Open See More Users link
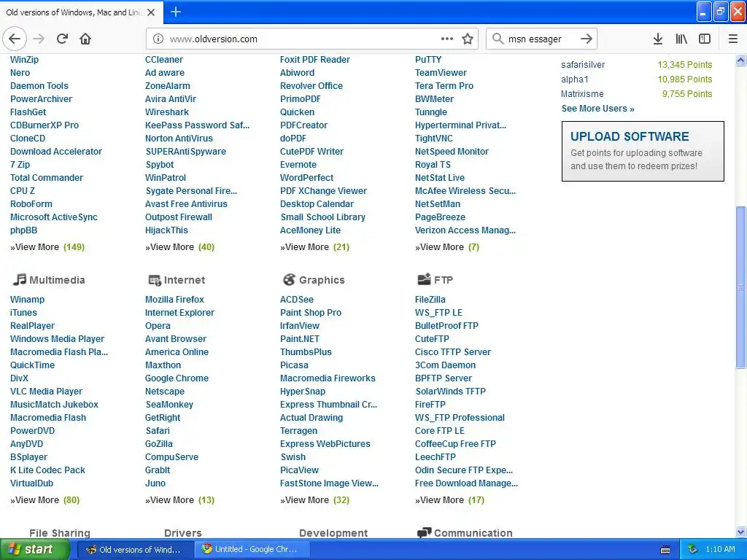This screenshot has width=747, height=560. (598, 109)
